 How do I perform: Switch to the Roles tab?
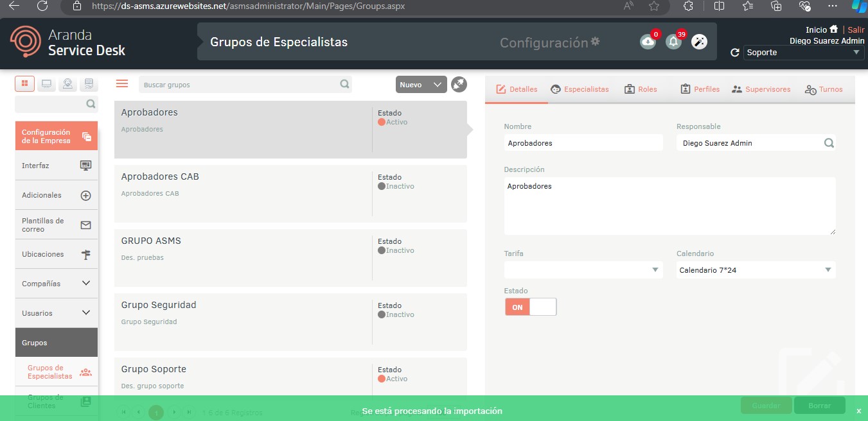[641, 89]
